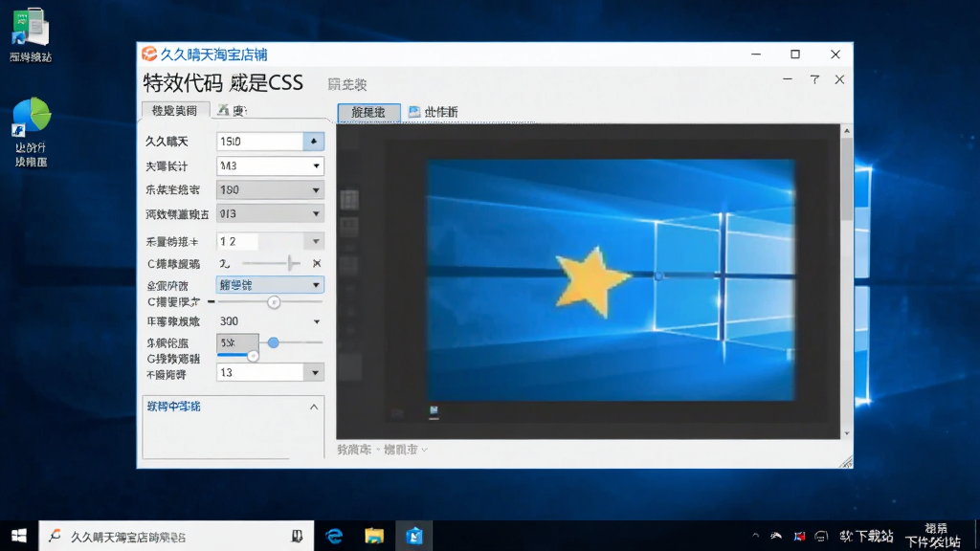The height and width of the screenshot is (551, 980).
Task: Click the orange app logo in title bar
Action: point(148,54)
